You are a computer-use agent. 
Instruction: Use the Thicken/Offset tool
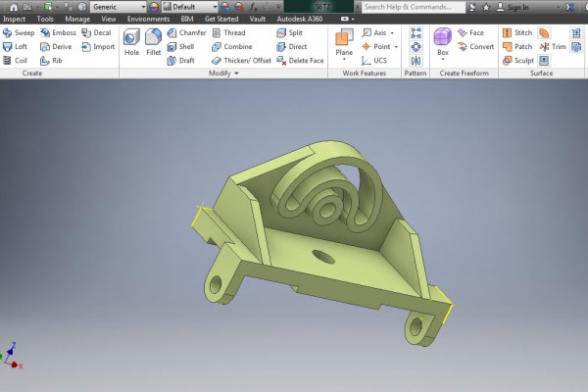pos(241,60)
